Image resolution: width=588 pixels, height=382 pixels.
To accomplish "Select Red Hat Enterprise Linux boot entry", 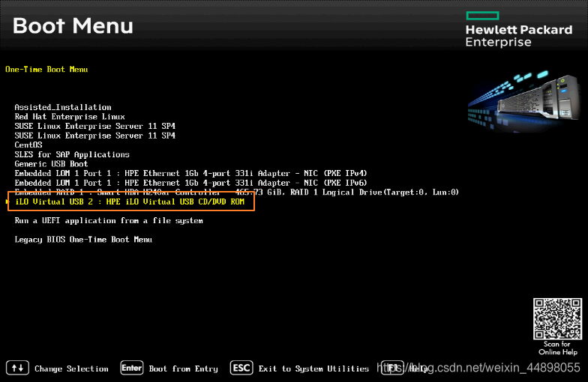I will click(70, 117).
